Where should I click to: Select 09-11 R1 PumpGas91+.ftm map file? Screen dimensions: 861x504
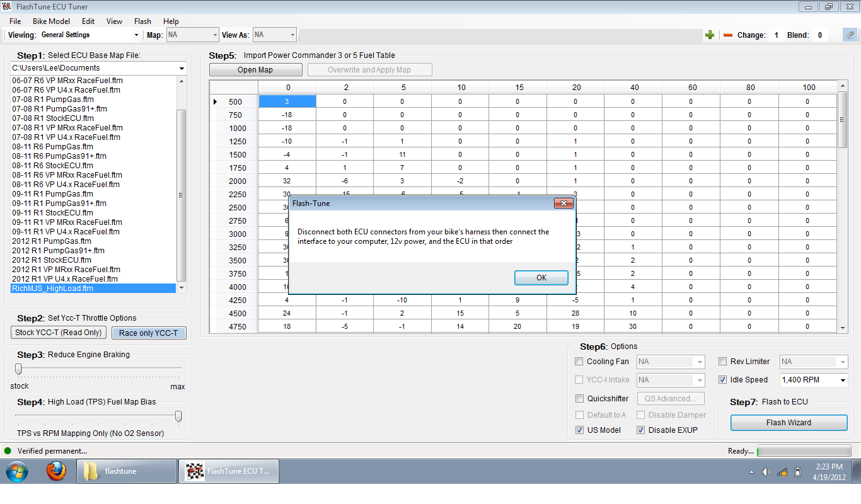[59, 203]
